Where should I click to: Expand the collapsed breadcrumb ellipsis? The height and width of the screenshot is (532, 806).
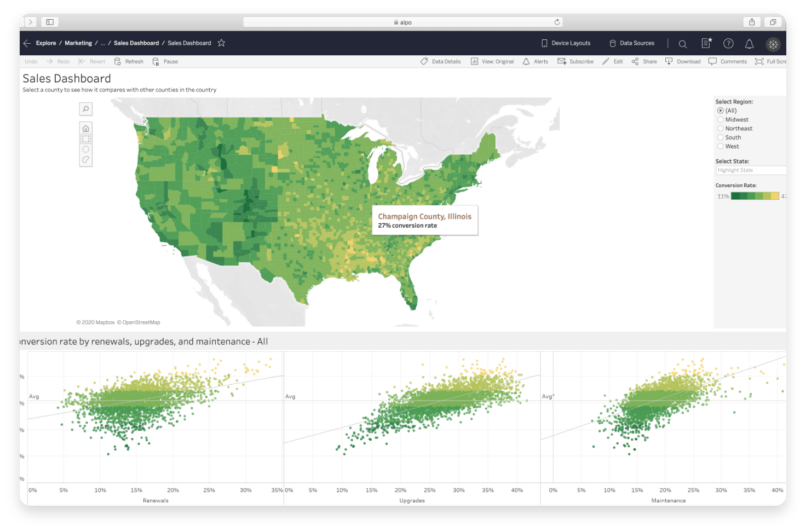(103, 43)
